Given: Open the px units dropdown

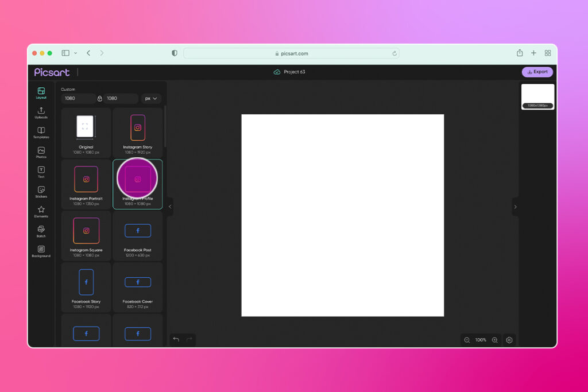Looking at the screenshot, I should pos(150,98).
